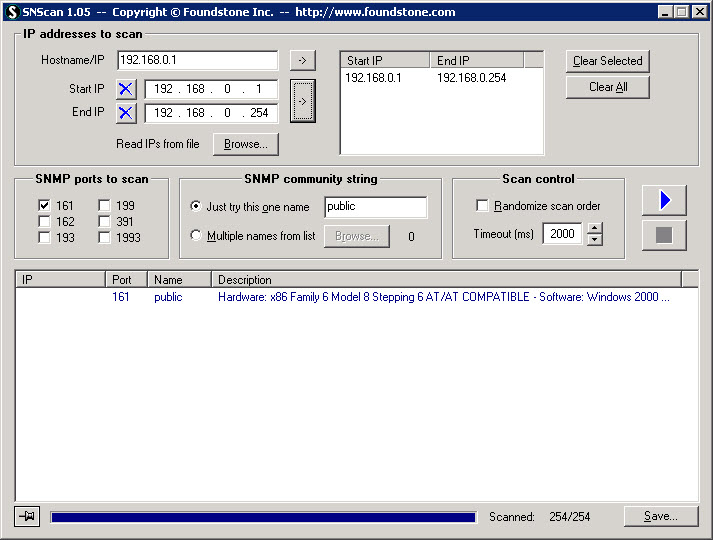The image size is (713, 540).
Task: Sort ranges by End IP column header
Action: [x=477, y=60]
